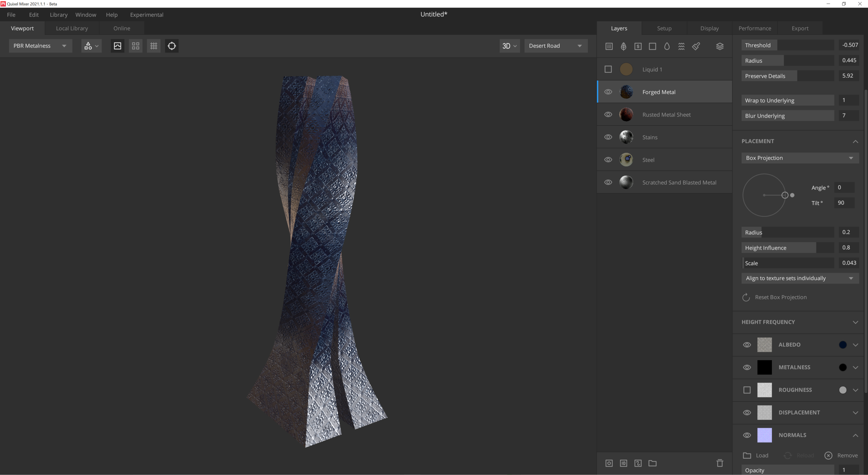
Task: Click Reset Box Projection
Action: (x=780, y=297)
